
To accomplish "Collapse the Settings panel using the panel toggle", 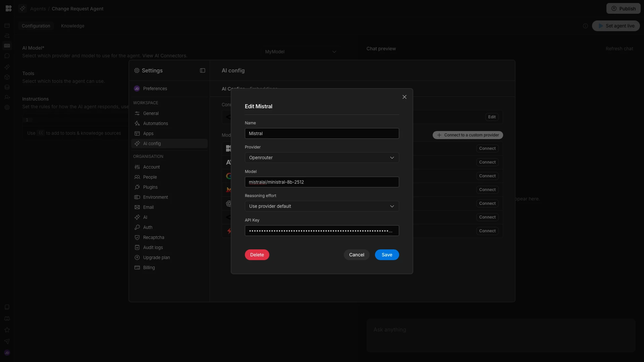I will click(202, 70).
